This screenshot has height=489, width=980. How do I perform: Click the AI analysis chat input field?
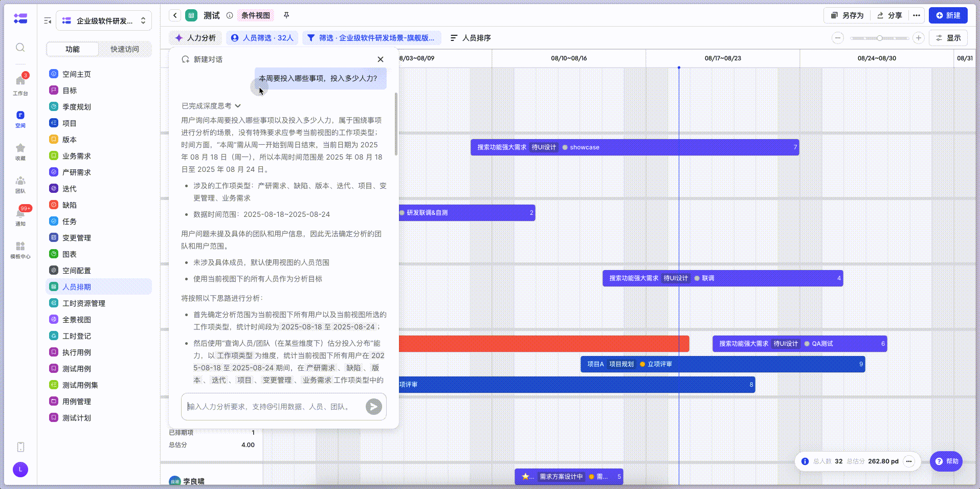274,407
